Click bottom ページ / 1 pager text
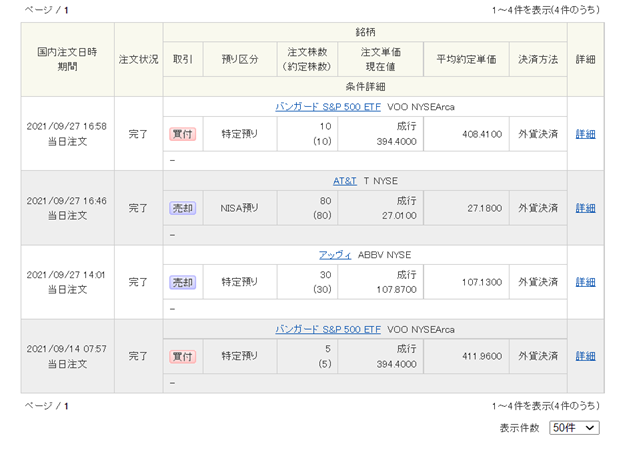The height and width of the screenshot is (454, 631). point(46,406)
